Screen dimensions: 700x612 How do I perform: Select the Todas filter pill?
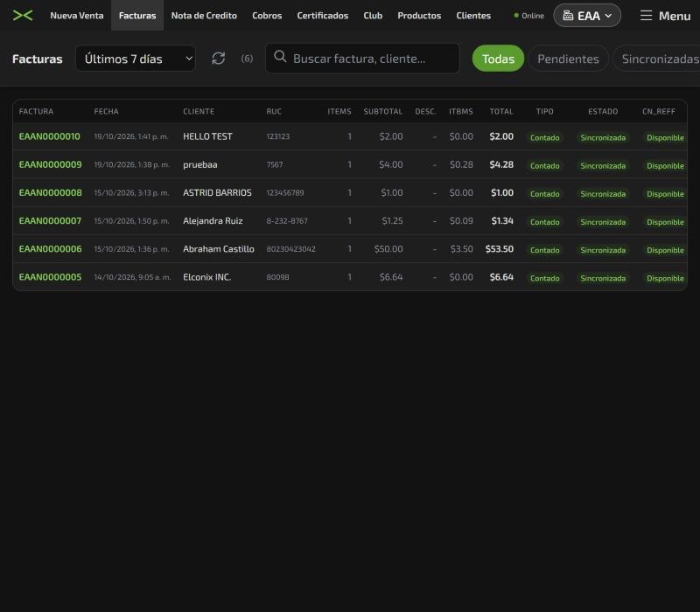pos(498,59)
